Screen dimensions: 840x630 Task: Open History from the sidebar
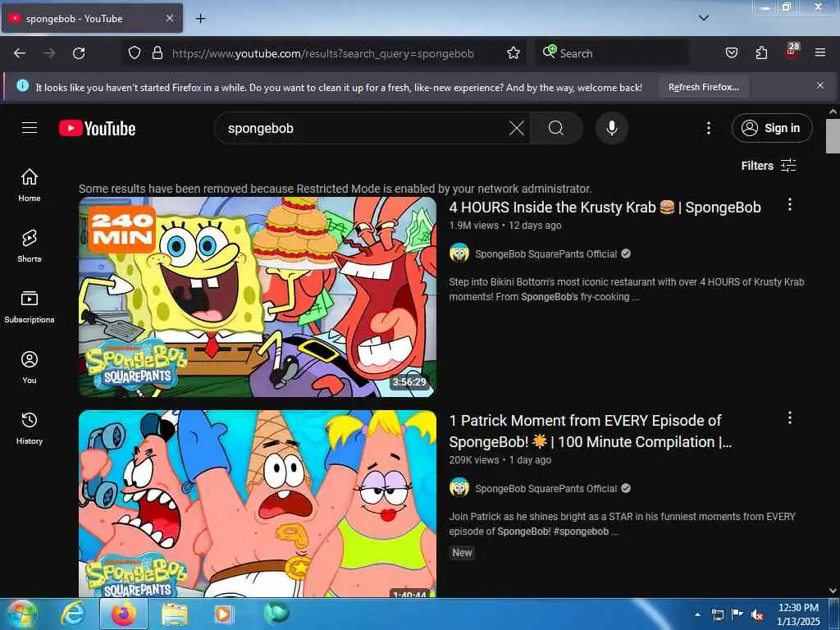[x=30, y=428]
